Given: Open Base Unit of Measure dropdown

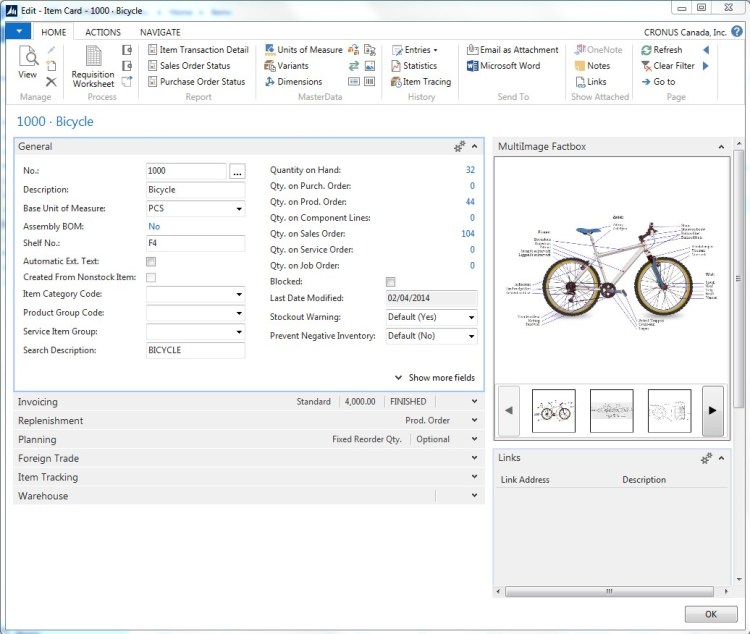Looking at the screenshot, I should tap(239, 209).
